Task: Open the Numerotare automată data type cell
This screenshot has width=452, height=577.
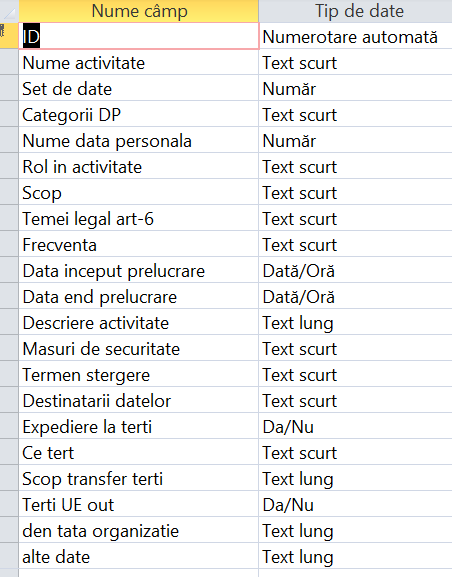Action: click(x=356, y=36)
